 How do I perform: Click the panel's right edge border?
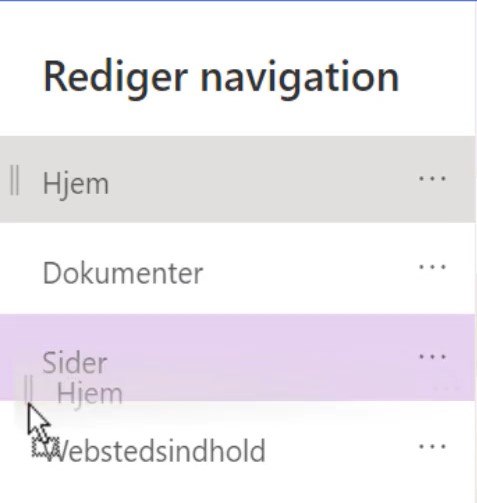point(476,252)
